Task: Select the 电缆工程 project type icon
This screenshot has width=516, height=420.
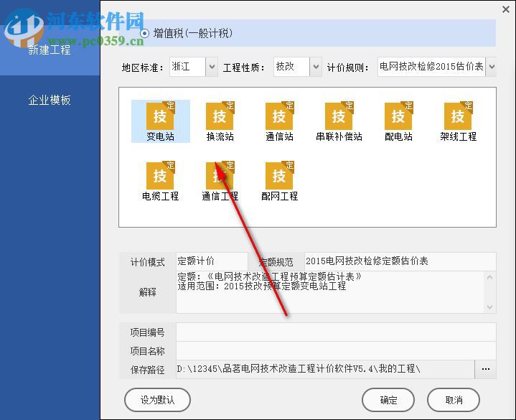Action: point(160,181)
